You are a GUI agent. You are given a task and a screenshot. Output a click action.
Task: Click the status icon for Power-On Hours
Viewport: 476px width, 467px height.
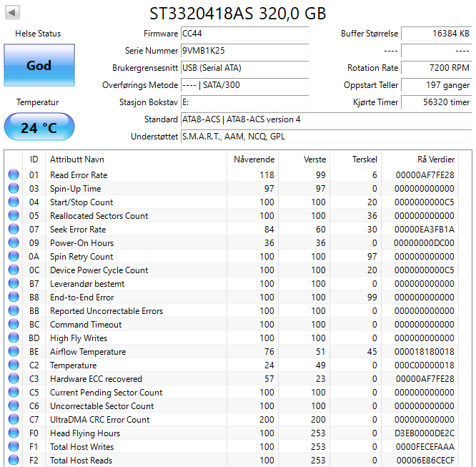pyautogui.click(x=14, y=243)
